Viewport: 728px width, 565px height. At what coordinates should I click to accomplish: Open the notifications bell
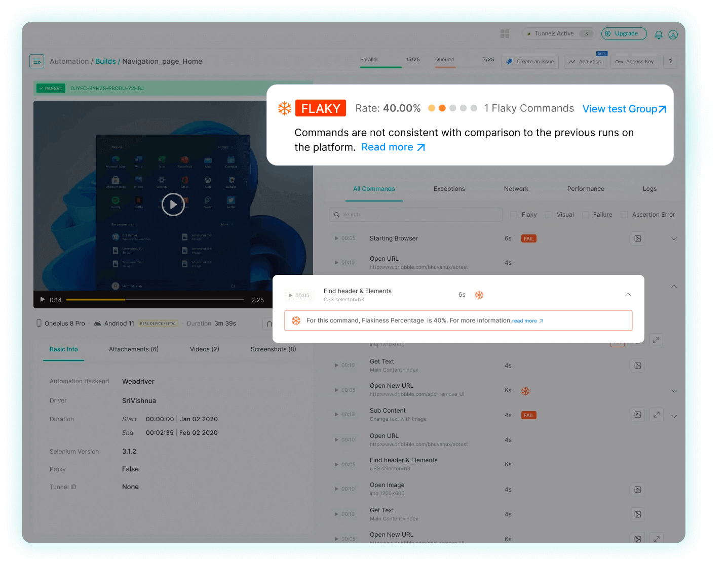coord(658,34)
